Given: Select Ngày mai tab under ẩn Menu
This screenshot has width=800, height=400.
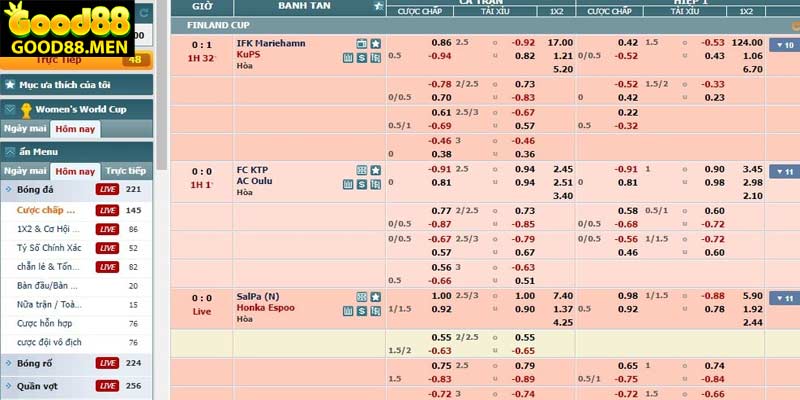Looking at the screenshot, I should pyautogui.click(x=25, y=171).
